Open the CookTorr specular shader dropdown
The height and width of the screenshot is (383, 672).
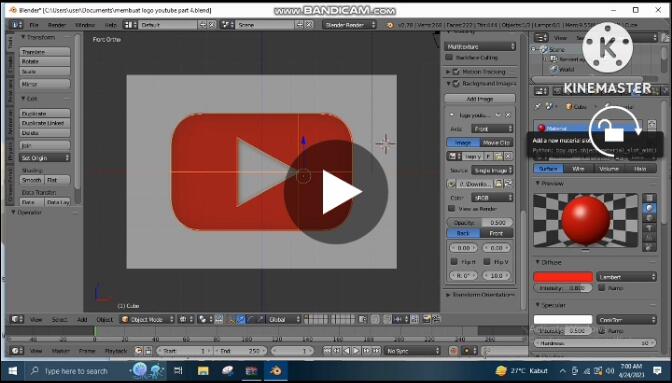[x=626, y=320]
